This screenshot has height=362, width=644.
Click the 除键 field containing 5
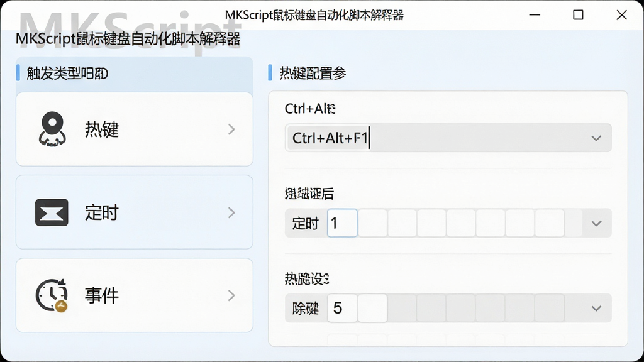click(343, 308)
